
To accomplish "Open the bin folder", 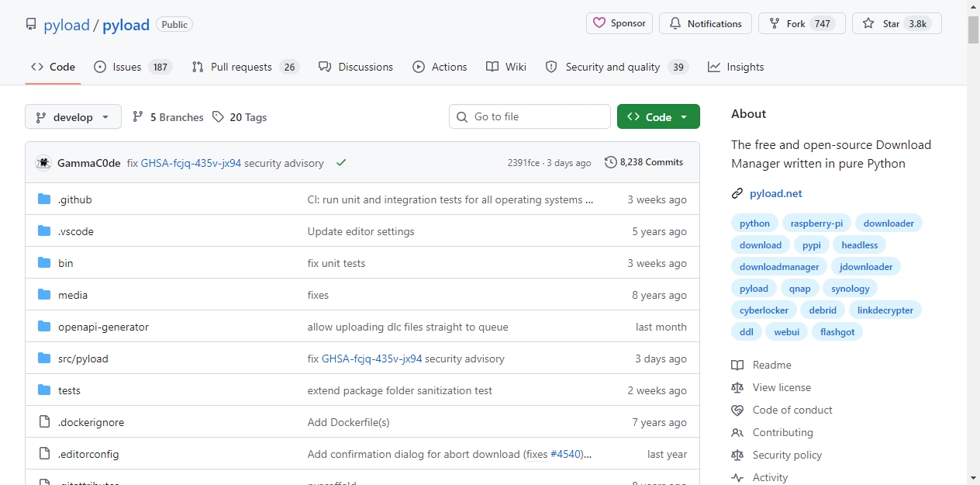I will [66, 263].
